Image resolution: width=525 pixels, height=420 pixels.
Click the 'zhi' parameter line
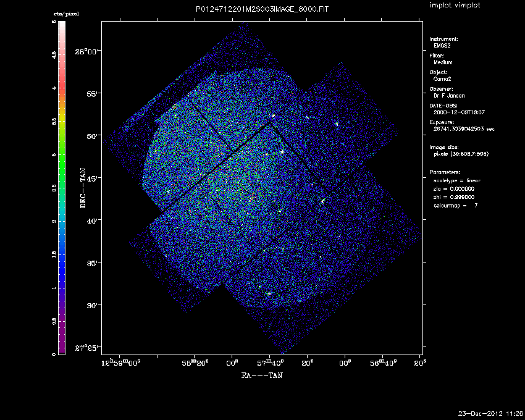pyautogui.click(x=454, y=197)
